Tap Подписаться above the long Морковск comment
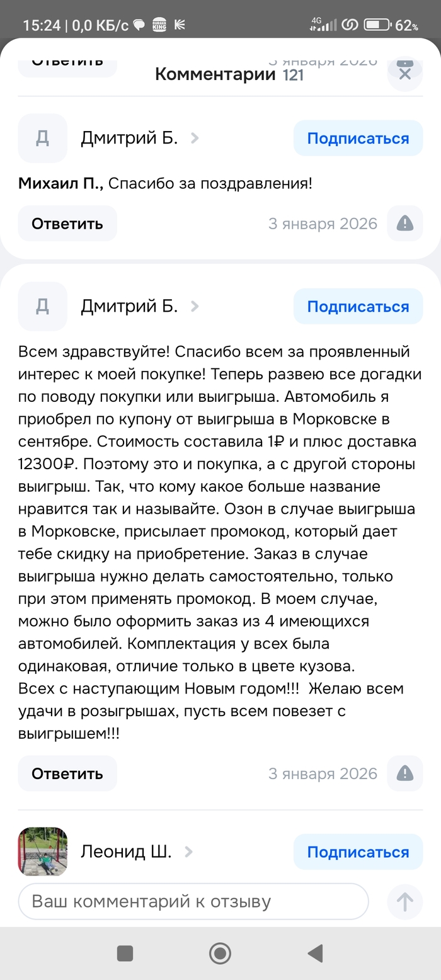The width and height of the screenshot is (441, 980). (x=358, y=306)
